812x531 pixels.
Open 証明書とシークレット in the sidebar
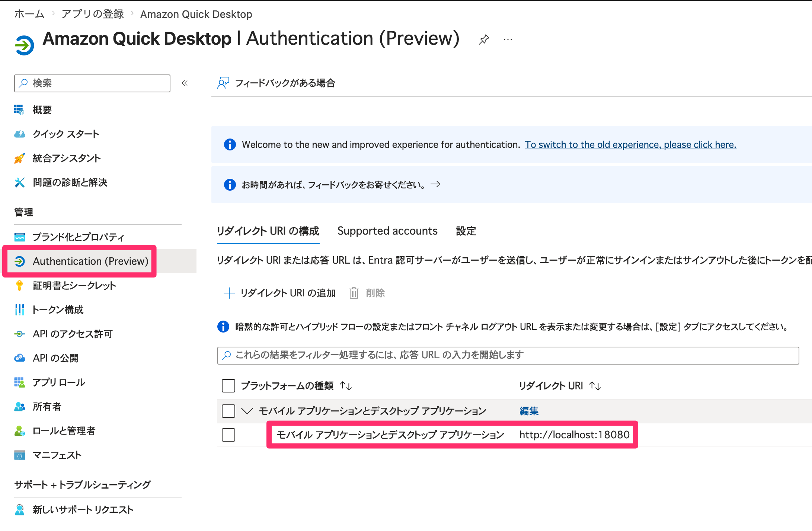pos(74,286)
